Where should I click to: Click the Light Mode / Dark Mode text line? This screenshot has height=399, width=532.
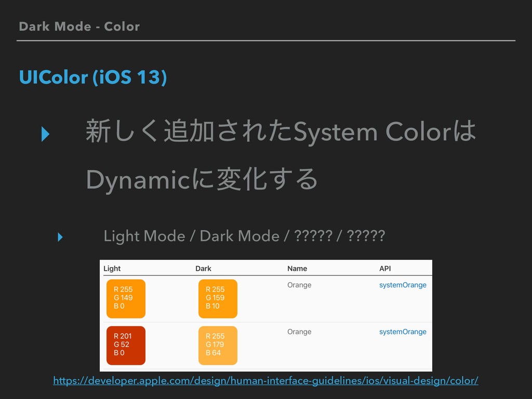(244, 236)
